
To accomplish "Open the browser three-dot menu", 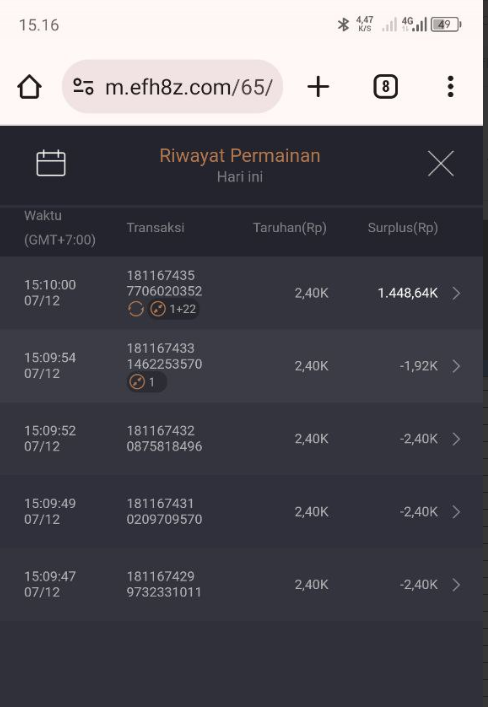I will (x=450, y=87).
